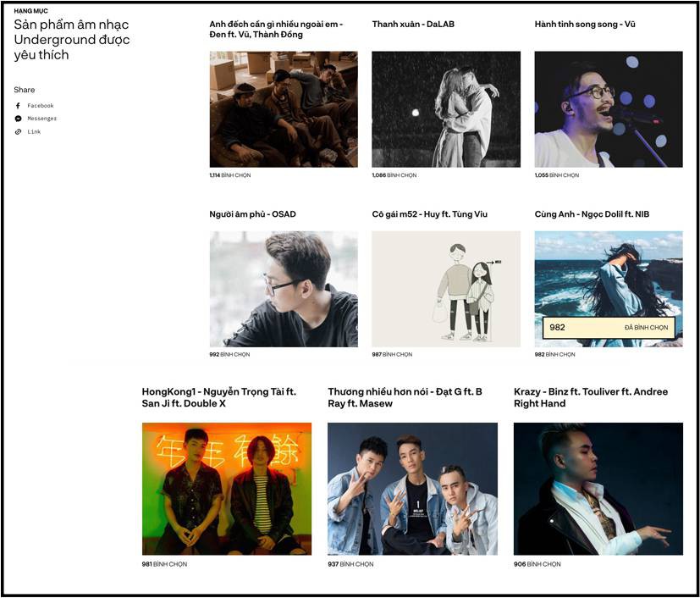
Task: Click the Facebook share icon
Action: pos(18,106)
